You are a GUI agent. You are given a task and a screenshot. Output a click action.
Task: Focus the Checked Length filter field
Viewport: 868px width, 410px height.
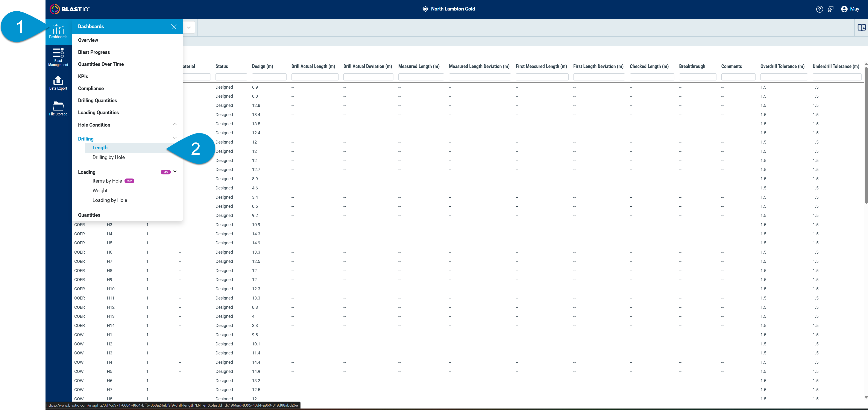coord(652,77)
